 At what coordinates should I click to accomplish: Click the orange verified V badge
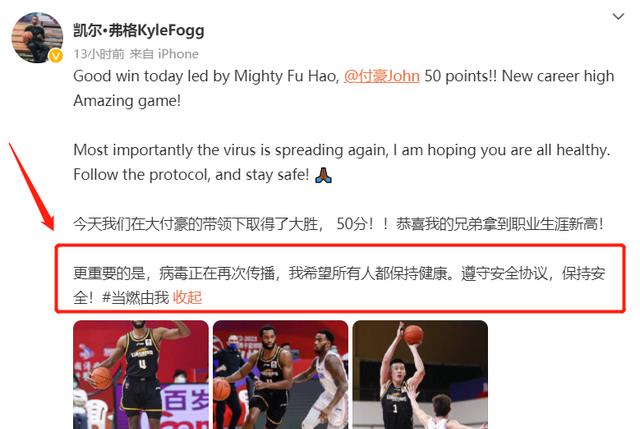(56, 56)
